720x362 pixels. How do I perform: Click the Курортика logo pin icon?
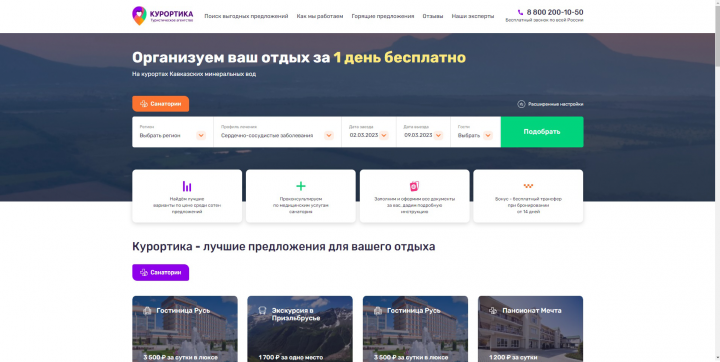139,16
